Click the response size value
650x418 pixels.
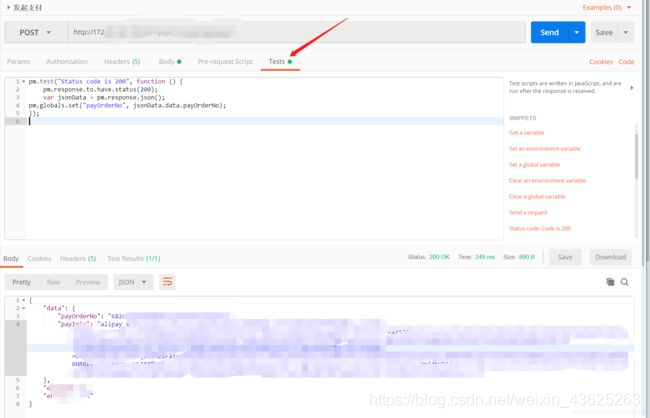pos(527,257)
